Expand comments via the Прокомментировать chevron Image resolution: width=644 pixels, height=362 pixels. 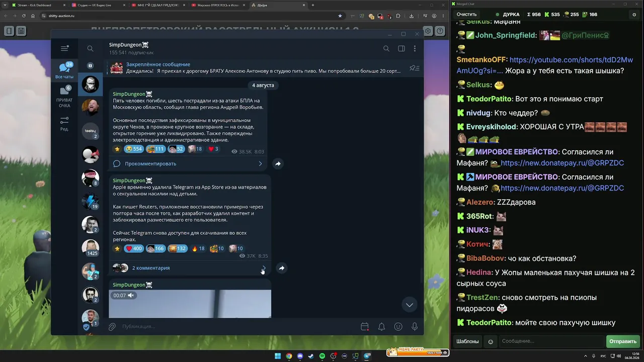[260, 163]
